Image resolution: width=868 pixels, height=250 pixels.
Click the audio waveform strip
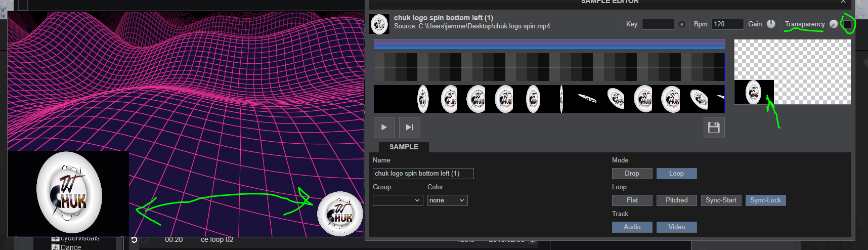[x=549, y=67]
